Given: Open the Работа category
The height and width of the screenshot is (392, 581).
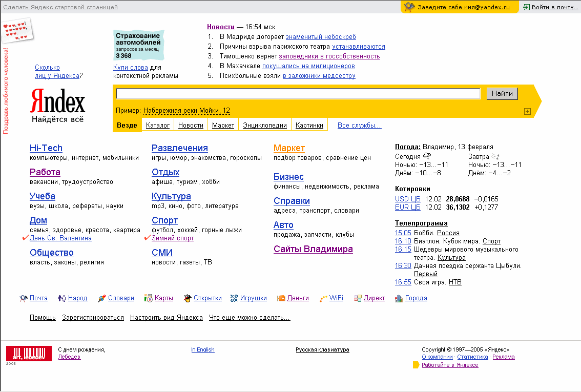Looking at the screenshot, I should (x=45, y=172).
